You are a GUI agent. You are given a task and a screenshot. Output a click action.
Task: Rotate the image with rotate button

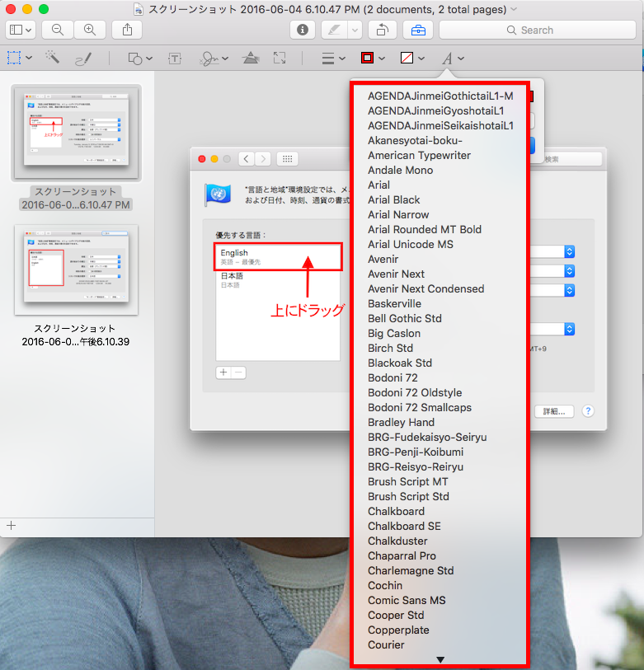tap(383, 30)
